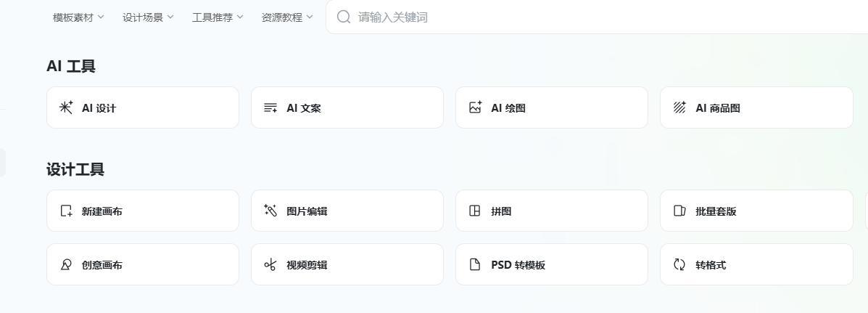The height and width of the screenshot is (313, 868).
Task: Open the 图片编辑 card
Action: pos(347,211)
